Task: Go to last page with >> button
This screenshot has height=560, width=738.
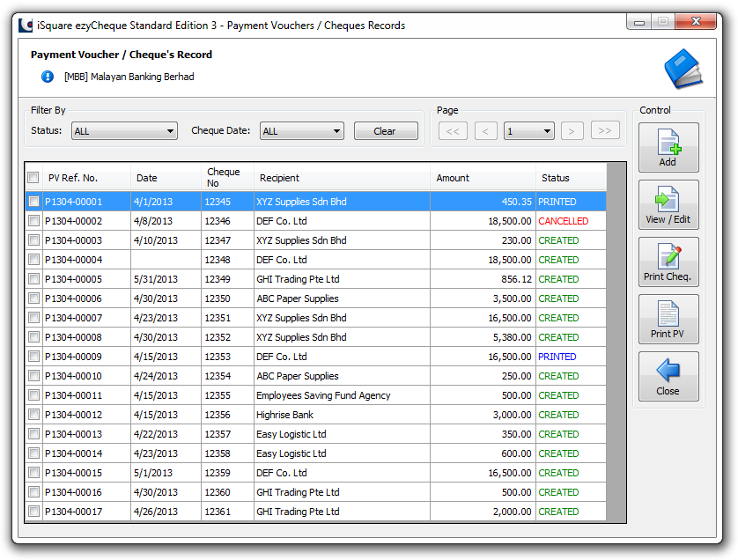Action: click(x=605, y=131)
